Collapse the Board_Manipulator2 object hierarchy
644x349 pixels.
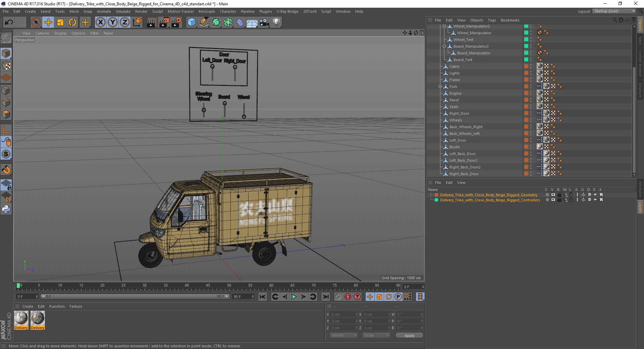tap(444, 46)
